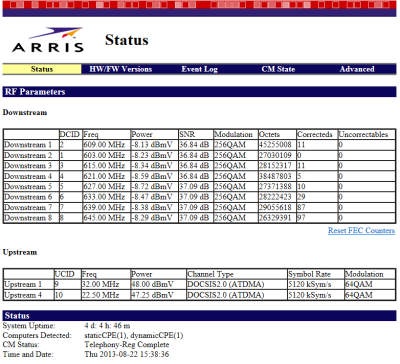Click the octets value 27030109
The height and width of the screenshot is (364, 400).
(275, 155)
